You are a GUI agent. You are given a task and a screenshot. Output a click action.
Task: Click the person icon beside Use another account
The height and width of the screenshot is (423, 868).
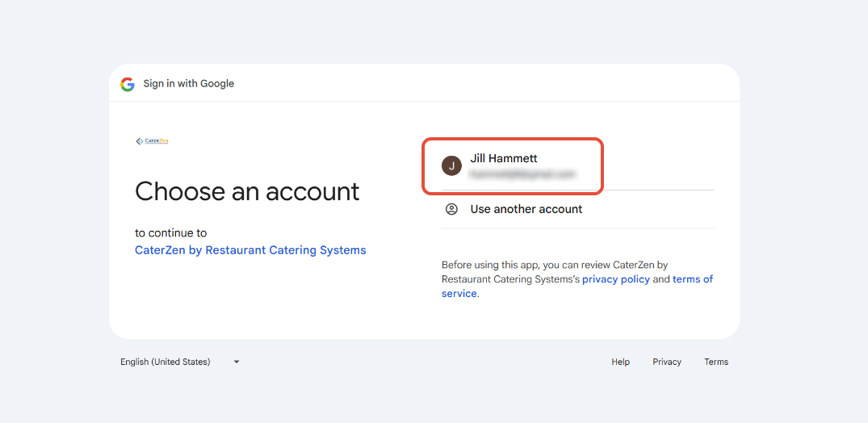point(451,209)
